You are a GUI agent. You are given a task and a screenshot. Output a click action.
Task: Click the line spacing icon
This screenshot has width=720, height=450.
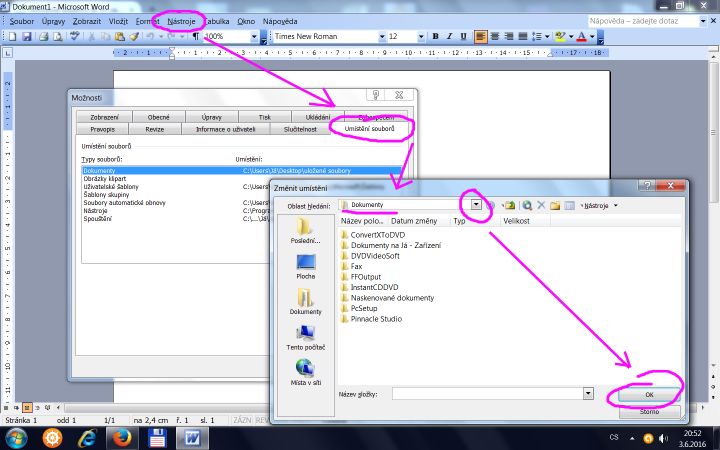(x=536, y=36)
